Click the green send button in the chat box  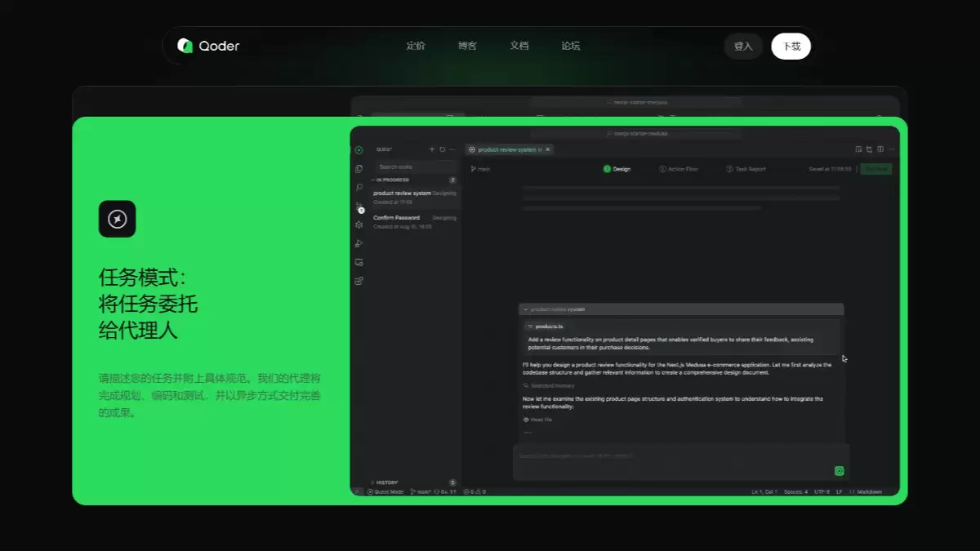click(x=839, y=471)
